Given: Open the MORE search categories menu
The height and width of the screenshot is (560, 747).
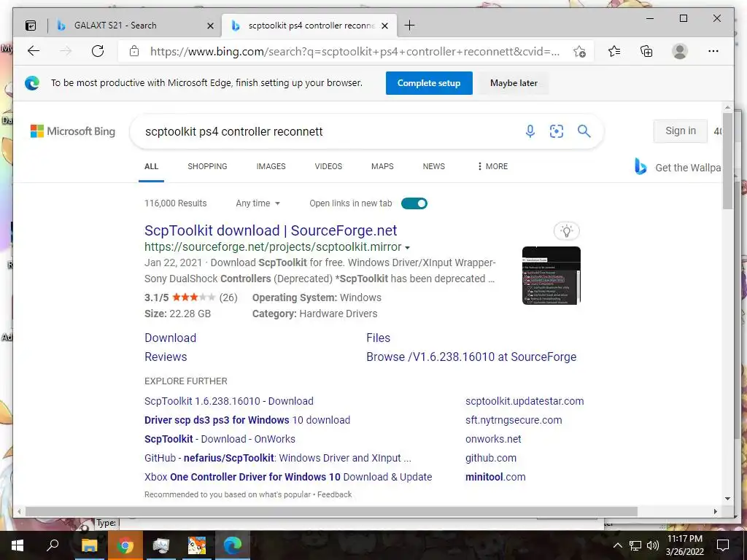Looking at the screenshot, I should (492, 166).
